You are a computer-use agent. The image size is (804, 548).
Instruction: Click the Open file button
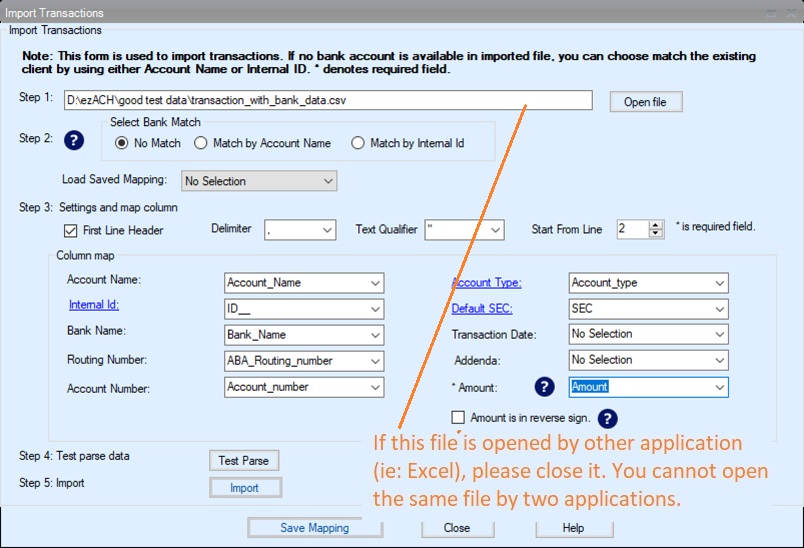click(644, 102)
